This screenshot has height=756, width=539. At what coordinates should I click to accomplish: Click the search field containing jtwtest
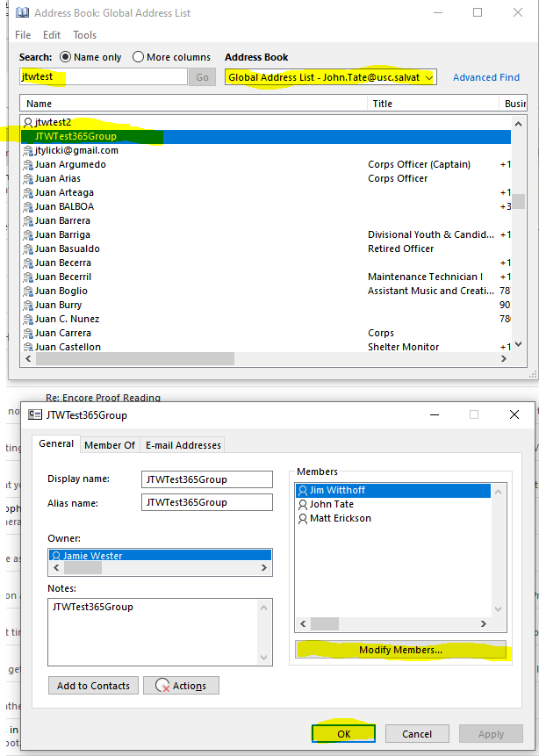103,77
